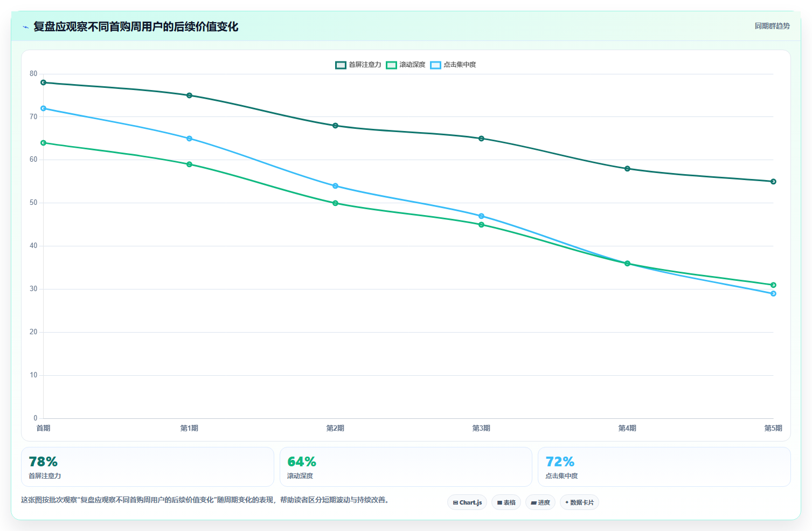Screen dimensions: 812x531
Task: Click the 80 y-axis value
Action: coord(33,74)
